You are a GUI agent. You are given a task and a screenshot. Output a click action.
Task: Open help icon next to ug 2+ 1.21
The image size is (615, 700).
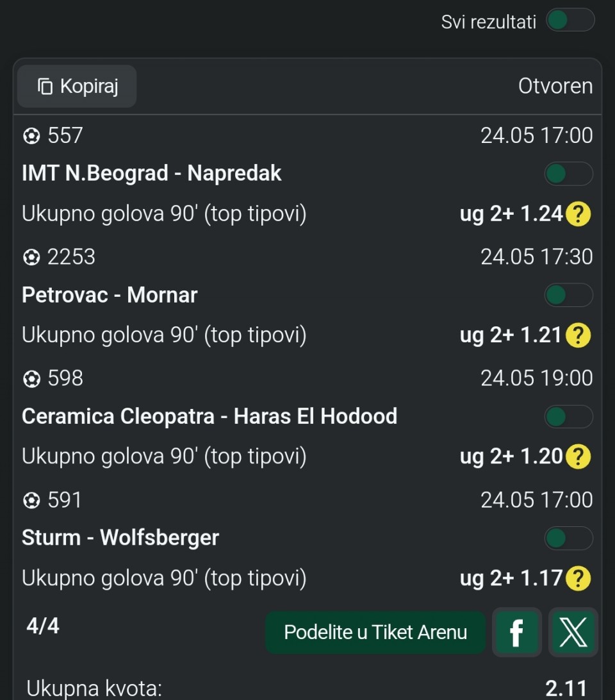tap(578, 335)
